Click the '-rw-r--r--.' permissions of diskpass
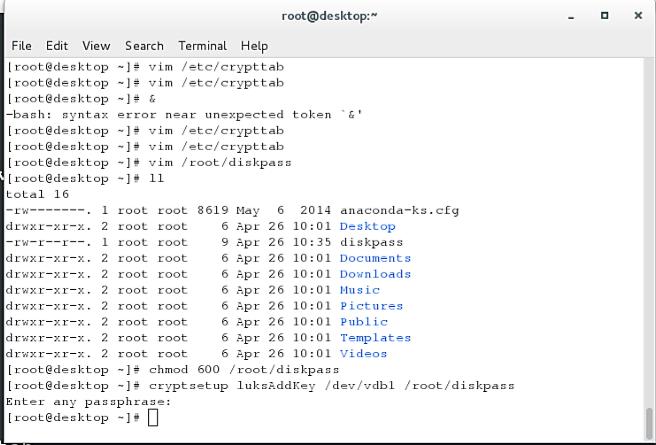The height and width of the screenshot is (445, 656). point(49,242)
